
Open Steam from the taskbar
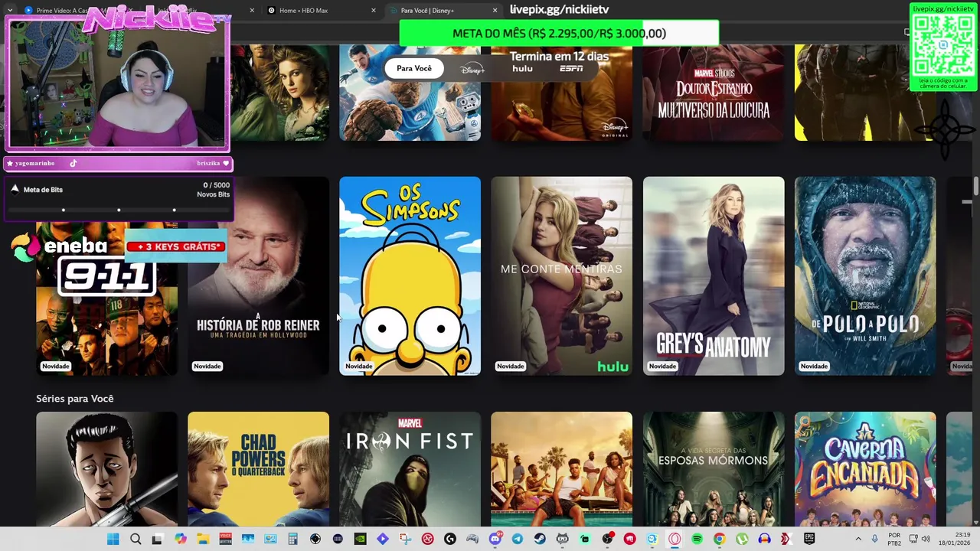[540, 539]
